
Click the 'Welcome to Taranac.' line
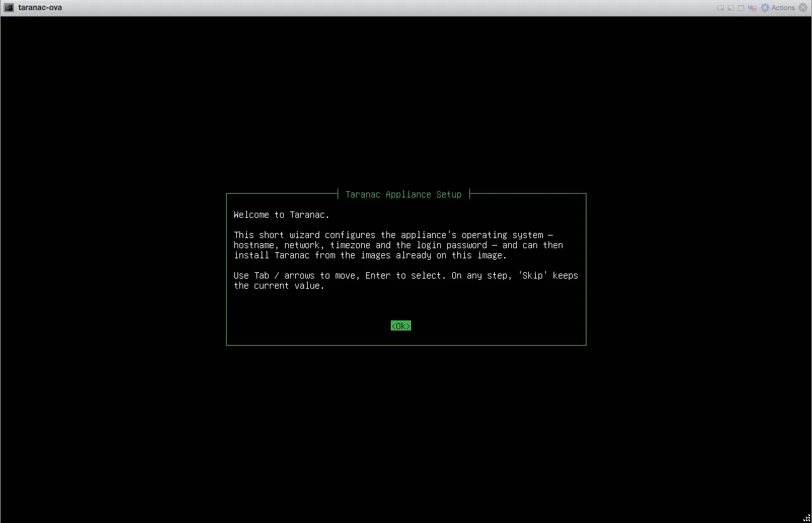click(281, 215)
